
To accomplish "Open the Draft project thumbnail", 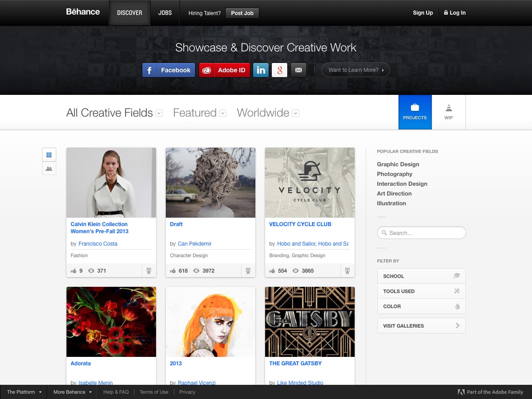I will click(211, 183).
